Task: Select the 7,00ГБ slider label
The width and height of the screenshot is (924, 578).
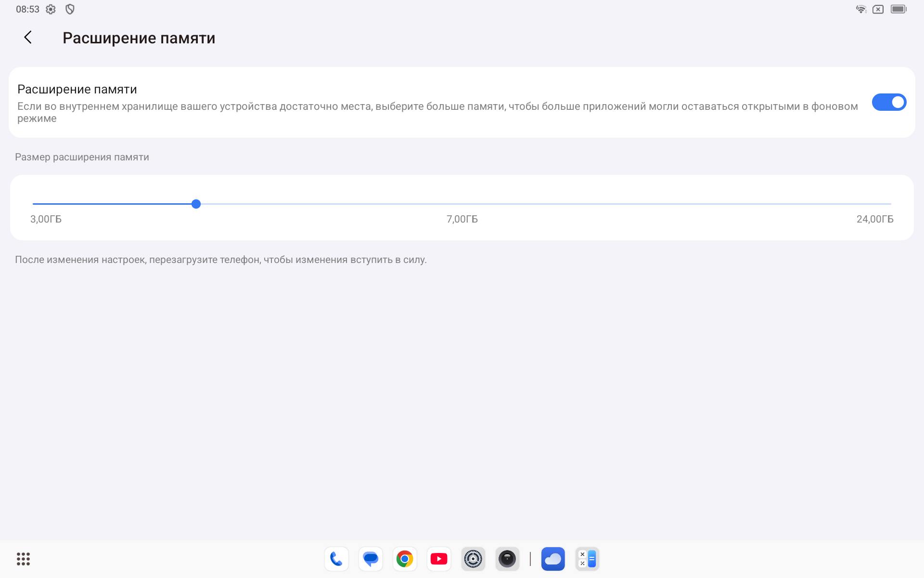Action: point(462,219)
